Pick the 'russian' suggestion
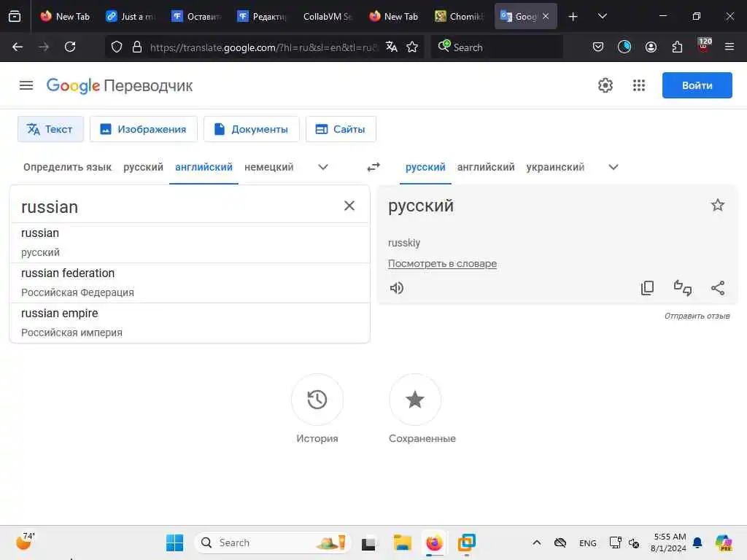The height and width of the screenshot is (560, 747). (x=190, y=242)
